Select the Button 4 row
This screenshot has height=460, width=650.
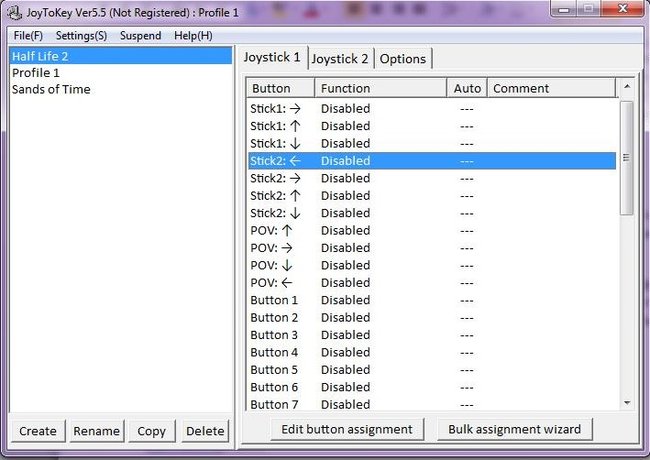click(432, 352)
